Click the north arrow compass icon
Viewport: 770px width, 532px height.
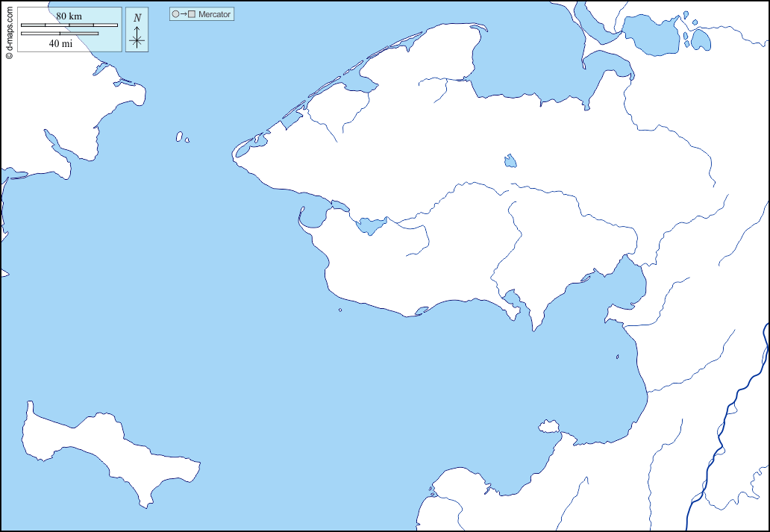click(x=137, y=37)
